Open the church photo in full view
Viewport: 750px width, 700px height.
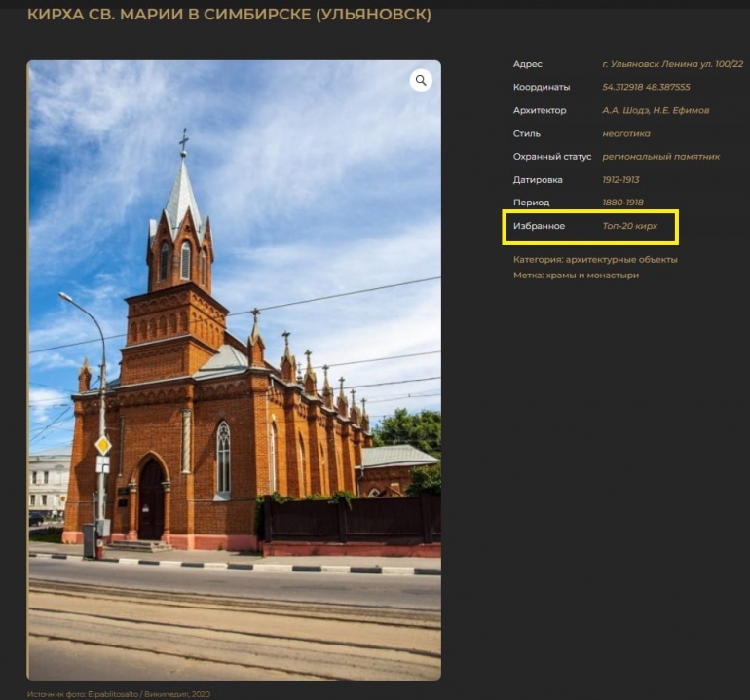click(234, 370)
